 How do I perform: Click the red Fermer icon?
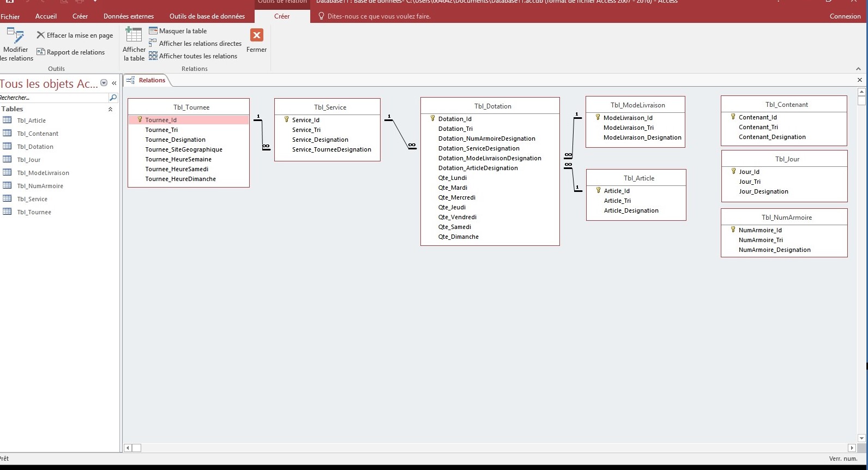coord(256,35)
